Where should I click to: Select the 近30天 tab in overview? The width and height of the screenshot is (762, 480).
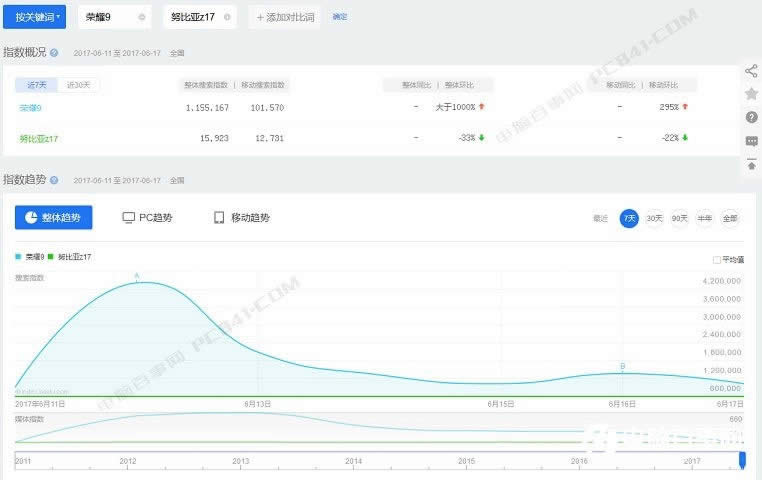click(x=78, y=85)
